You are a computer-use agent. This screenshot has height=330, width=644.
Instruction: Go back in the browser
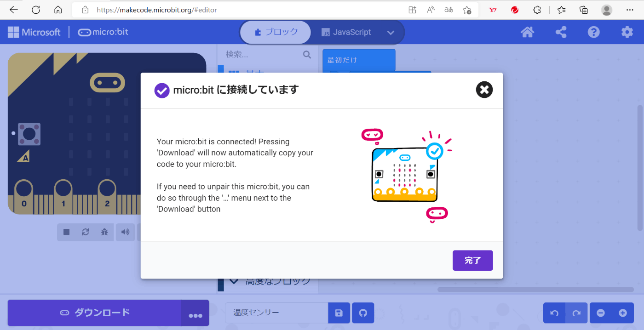(x=13, y=10)
